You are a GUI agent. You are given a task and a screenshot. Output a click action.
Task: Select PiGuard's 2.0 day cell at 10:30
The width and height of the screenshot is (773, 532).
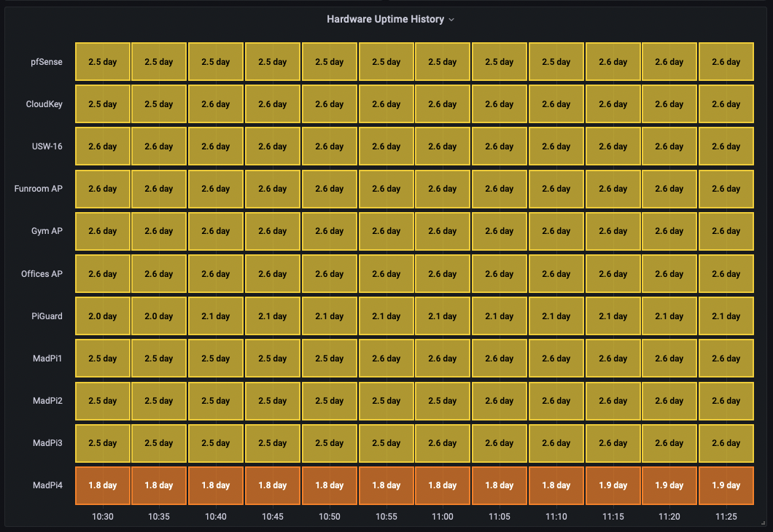(102, 316)
